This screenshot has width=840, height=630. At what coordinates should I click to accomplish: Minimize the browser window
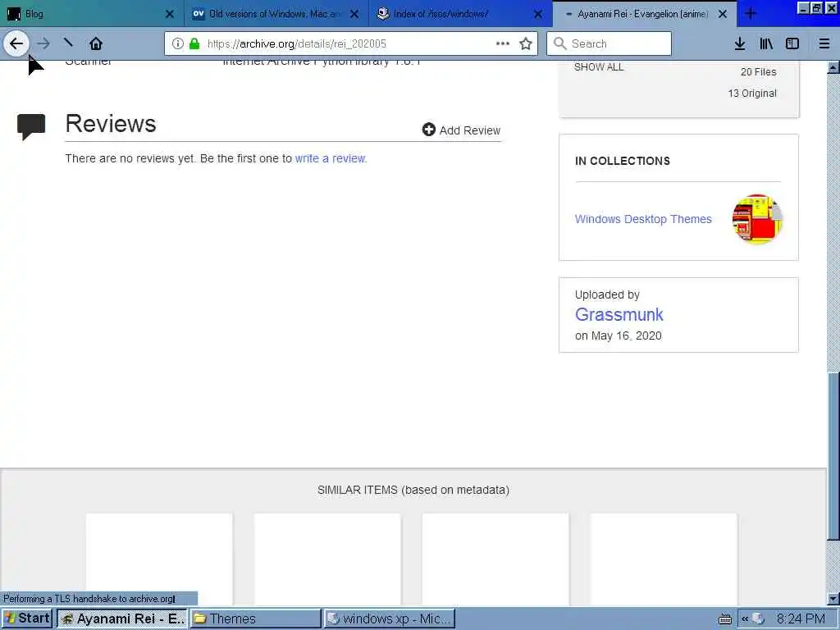point(803,8)
